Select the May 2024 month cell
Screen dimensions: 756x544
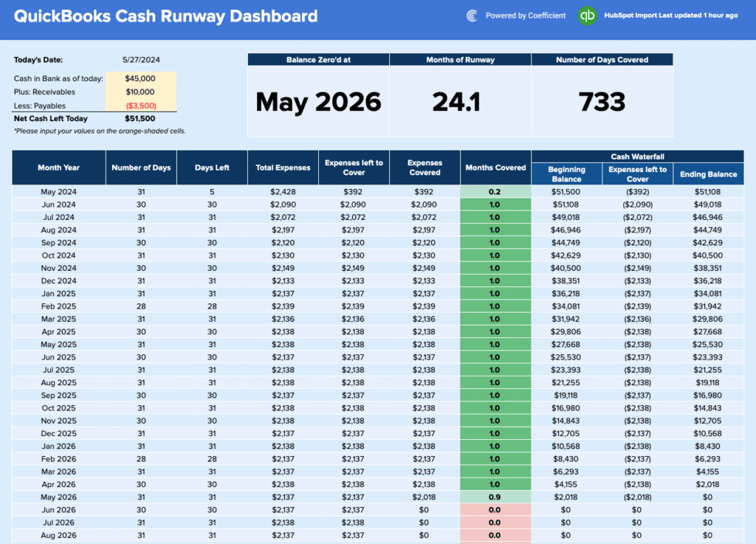click(x=59, y=192)
